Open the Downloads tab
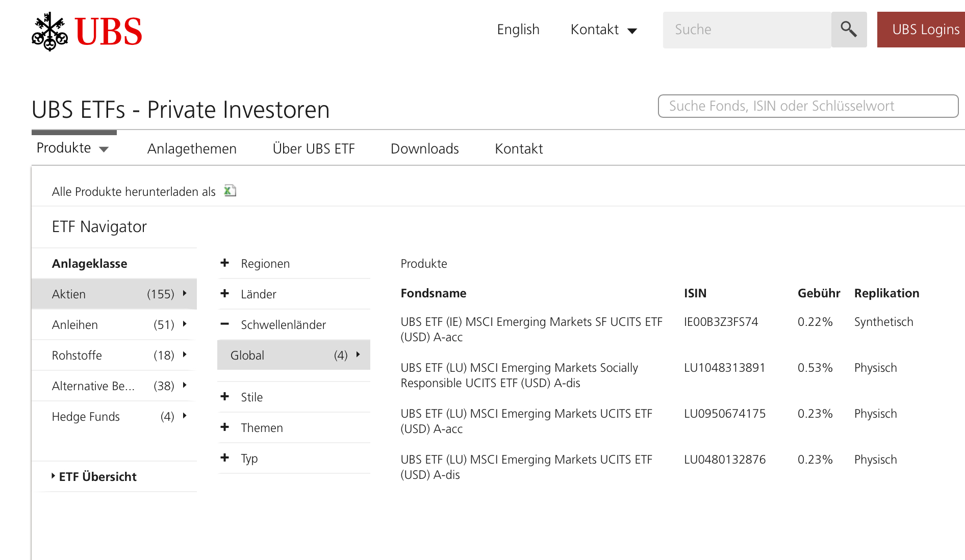Image resolution: width=965 pixels, height=560 pixels. click(x=424, y=149)
